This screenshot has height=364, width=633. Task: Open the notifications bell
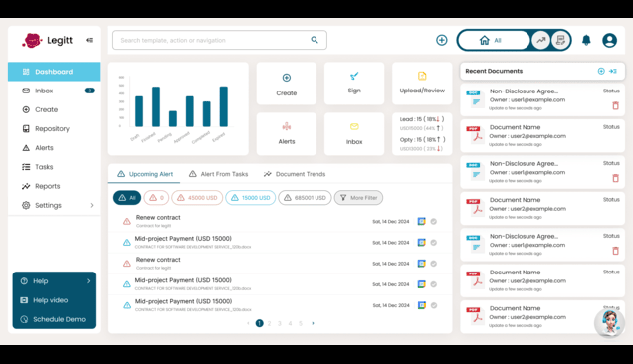586,40
